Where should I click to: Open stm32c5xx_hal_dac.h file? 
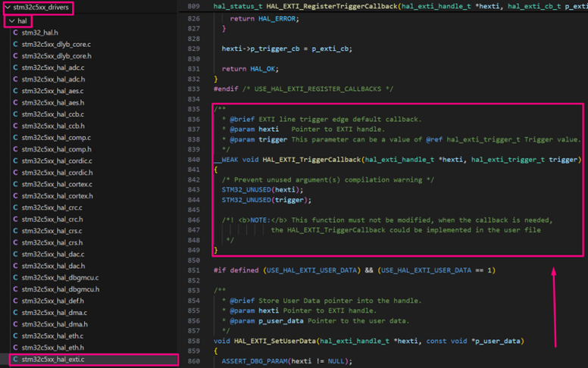pos(53,266)
